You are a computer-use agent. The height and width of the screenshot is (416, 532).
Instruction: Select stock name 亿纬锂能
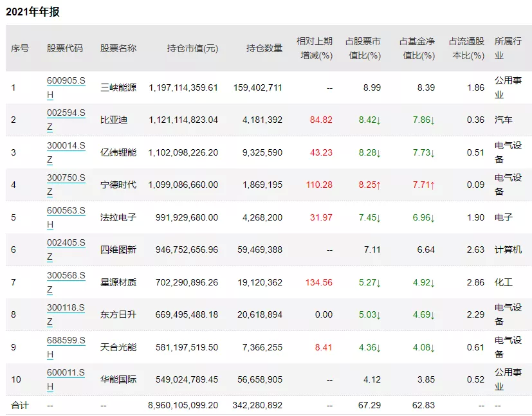tap(118, 152)
